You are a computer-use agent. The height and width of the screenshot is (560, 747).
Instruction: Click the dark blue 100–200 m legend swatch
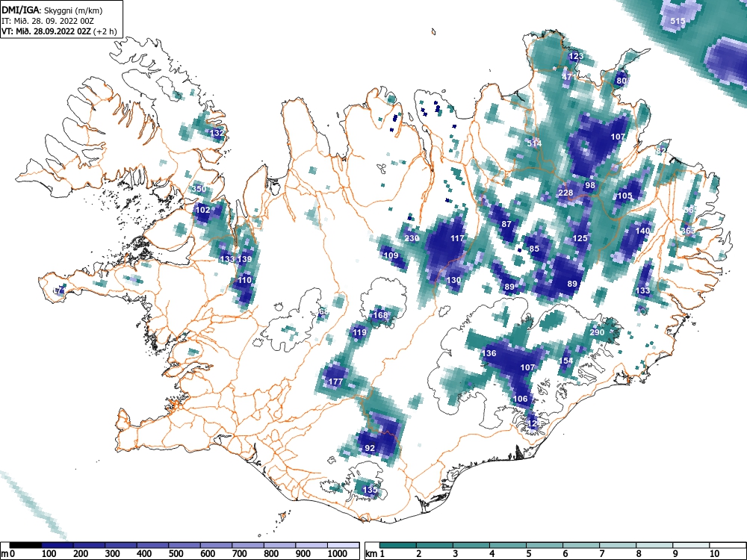coord(58,545)
